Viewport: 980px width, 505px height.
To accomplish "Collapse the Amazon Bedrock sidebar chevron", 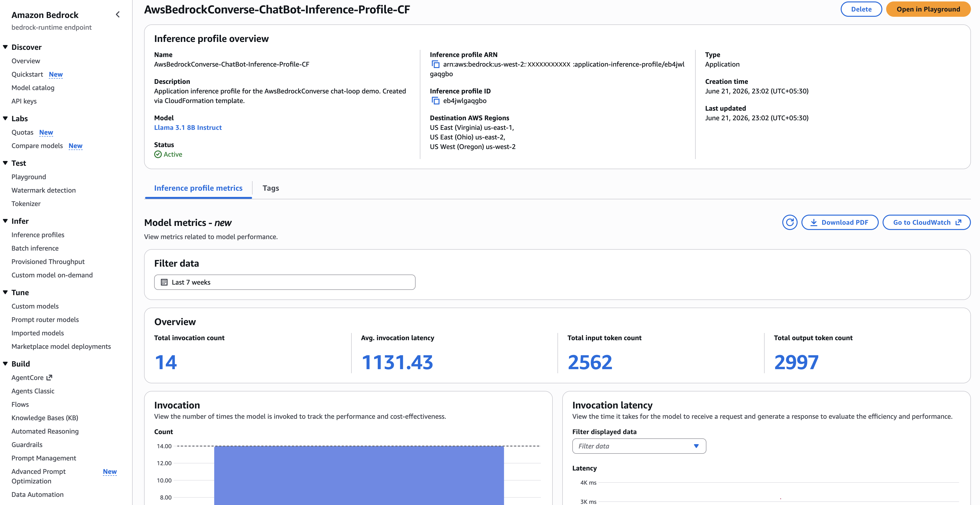I will pos(118,14).
